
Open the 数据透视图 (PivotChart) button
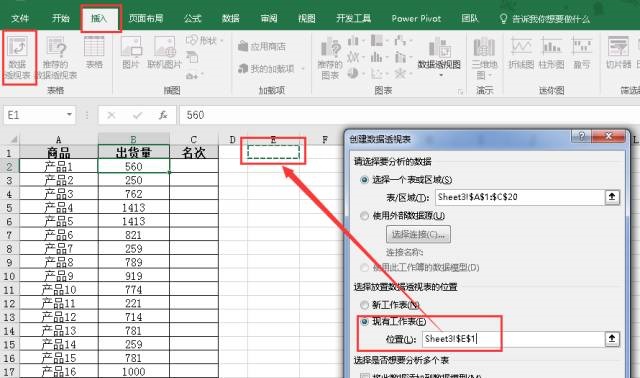439,56
